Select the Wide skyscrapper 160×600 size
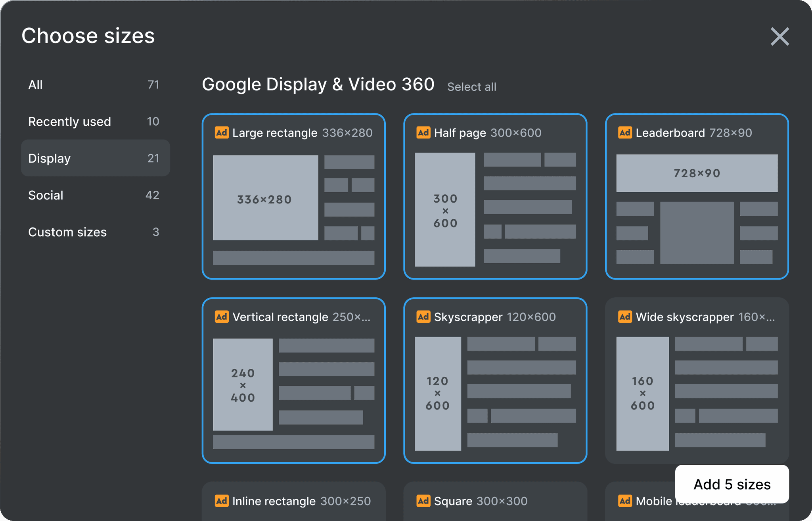The height and width of the screenshot is (521, 812). coord(697,381)
